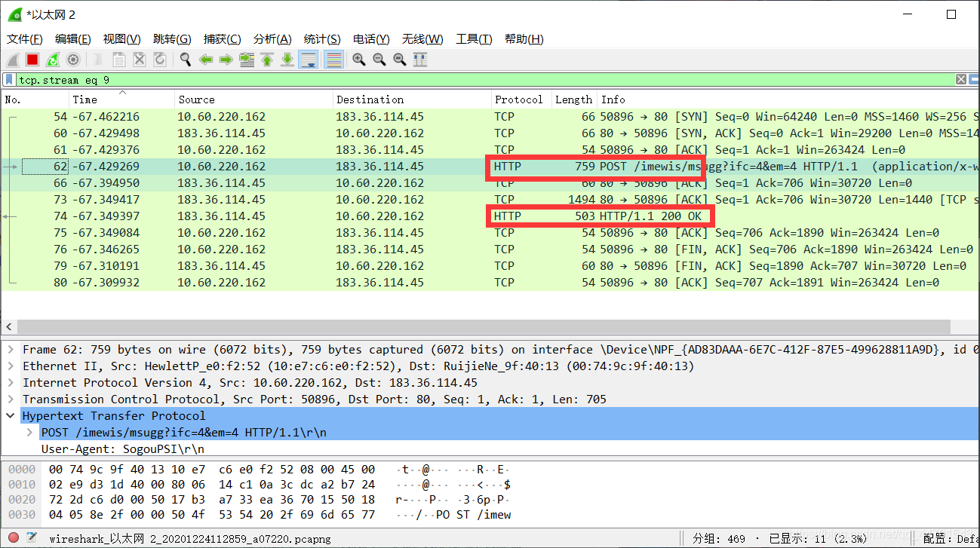Click the save capture file icon
The width and height of the screenshot is (980, 548).
(x=119, y=60)
